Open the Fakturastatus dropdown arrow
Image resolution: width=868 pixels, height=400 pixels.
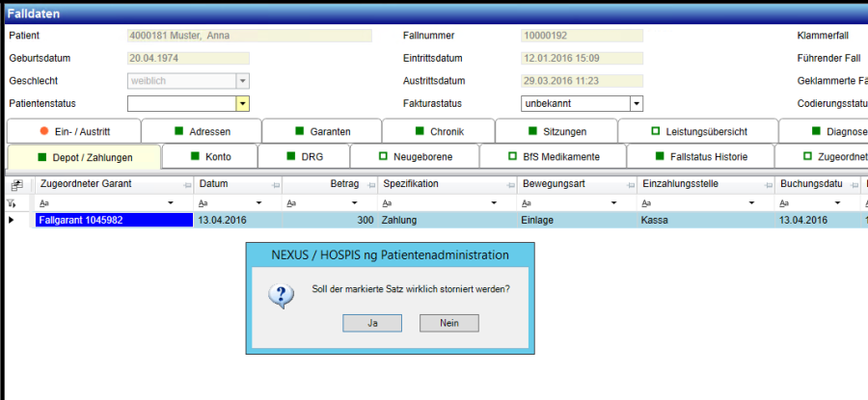637,103
